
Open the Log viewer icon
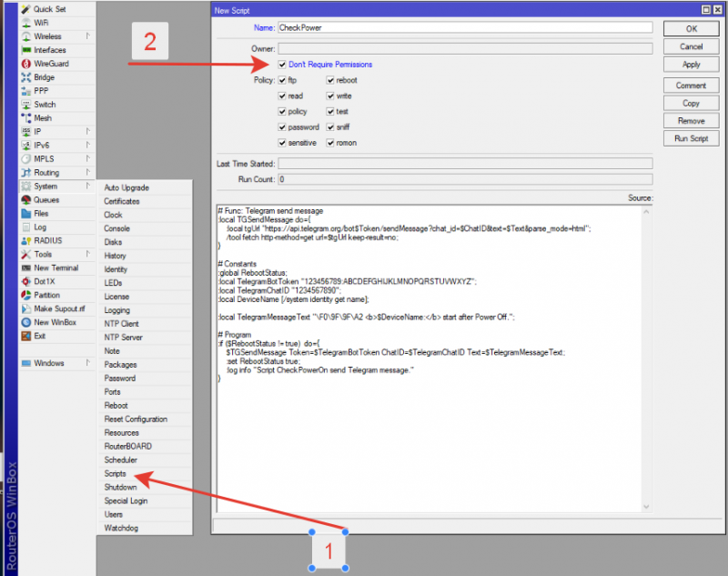(25, 227)
